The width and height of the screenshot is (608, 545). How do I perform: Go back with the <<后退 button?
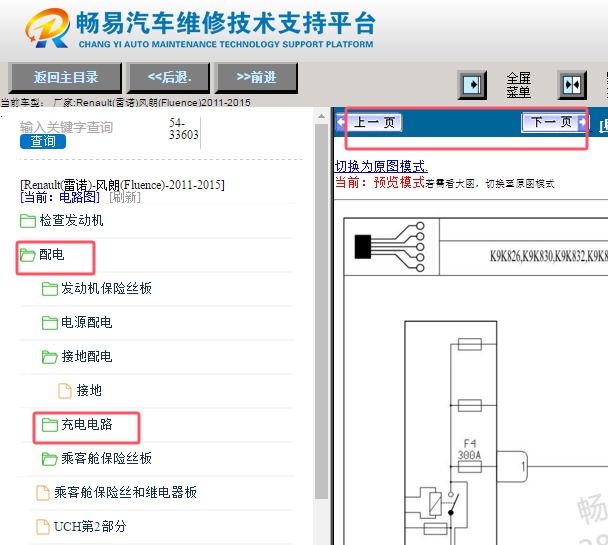point(169,77)
